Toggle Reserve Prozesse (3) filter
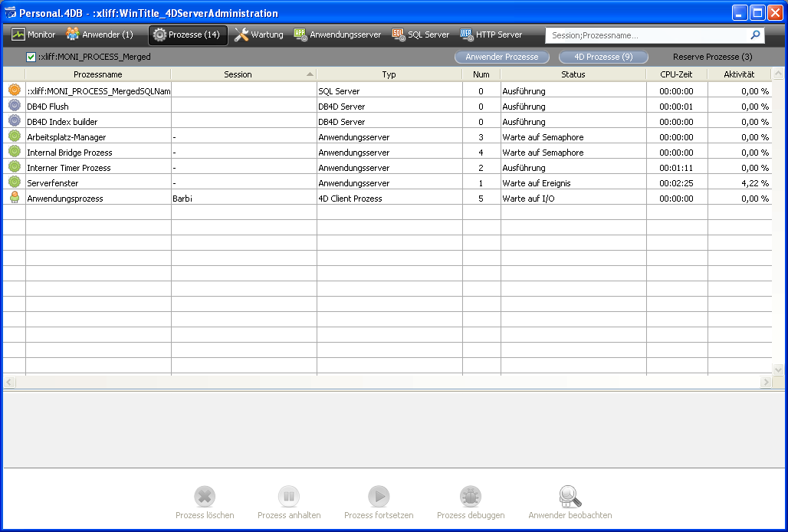The image size is (788, 532). click(712, 57)
